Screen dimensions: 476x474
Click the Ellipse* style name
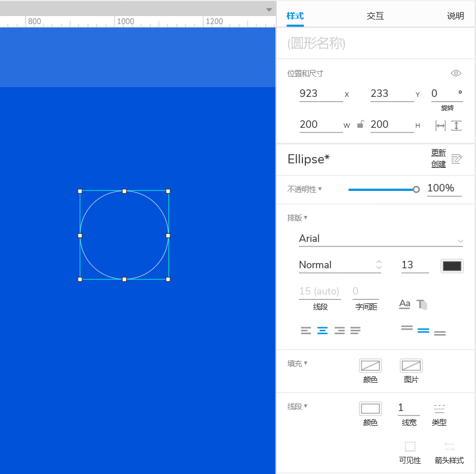[x=308, y=159]
